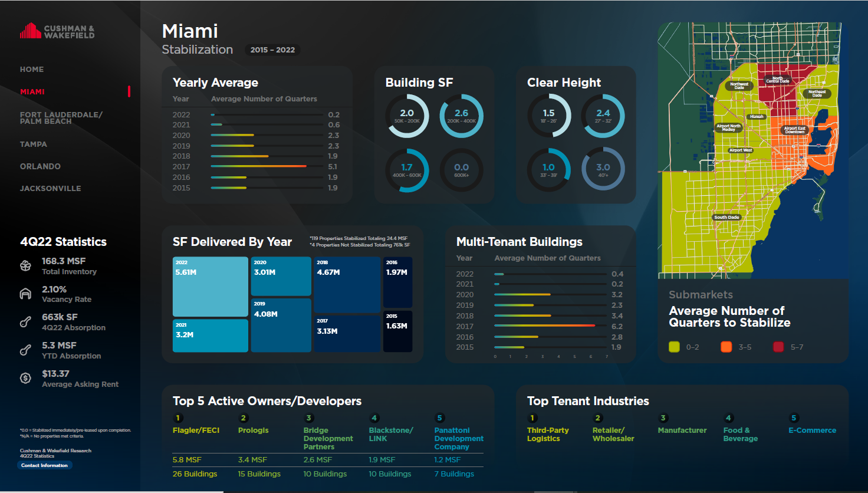This screenshot has width=868, height=493.
Task: Click the number 1 badge above Flagler/FECI
Action: [177, 417]
